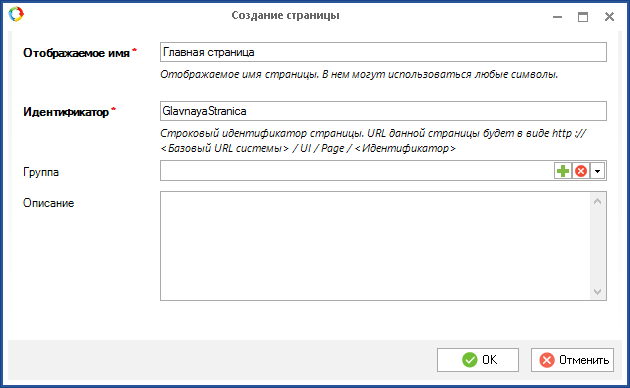Close the Создание страницы dialog
Image resolution: width=630 pixels, height=388 pixels.
610,17
